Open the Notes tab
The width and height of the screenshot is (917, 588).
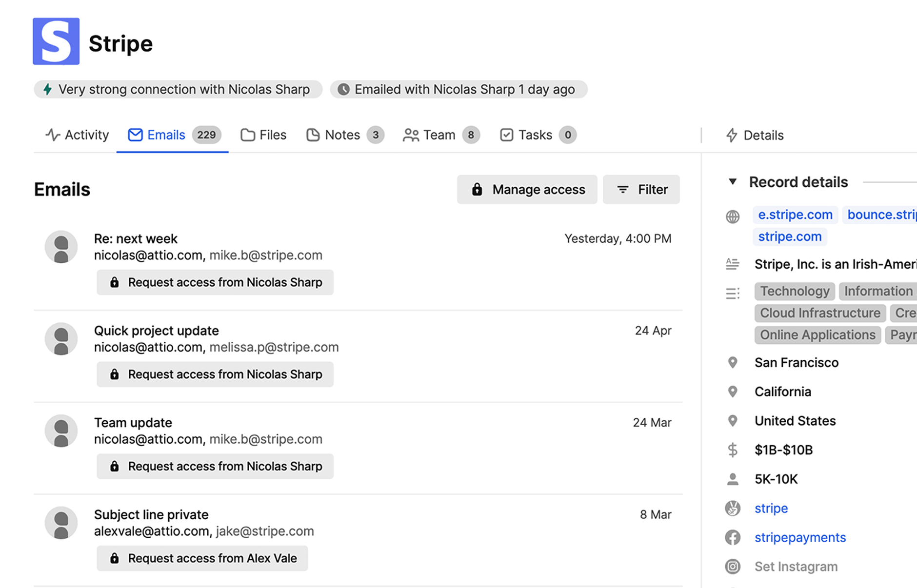coord(345,135)
